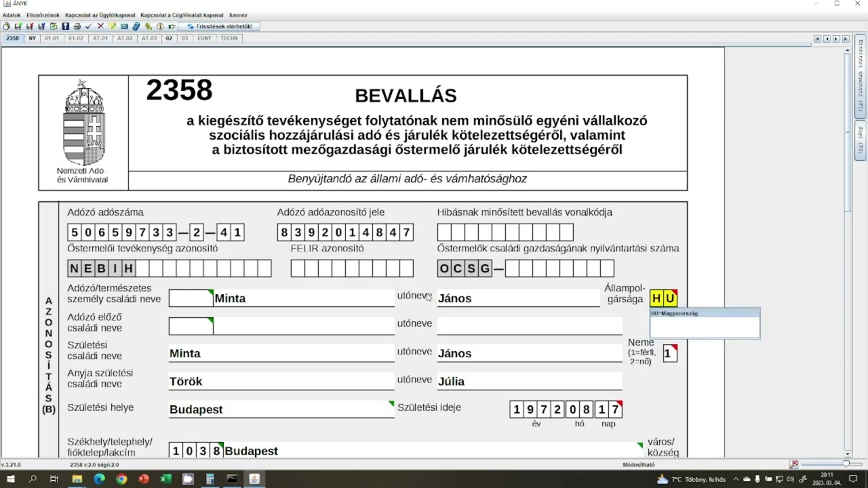Click the third toolbar save icon with red mark
The image size is (868, 488).
(30, 26)
